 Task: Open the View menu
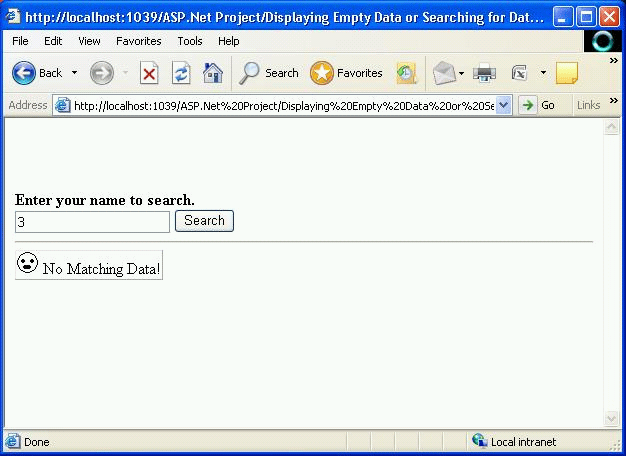[x=89, y=41]
